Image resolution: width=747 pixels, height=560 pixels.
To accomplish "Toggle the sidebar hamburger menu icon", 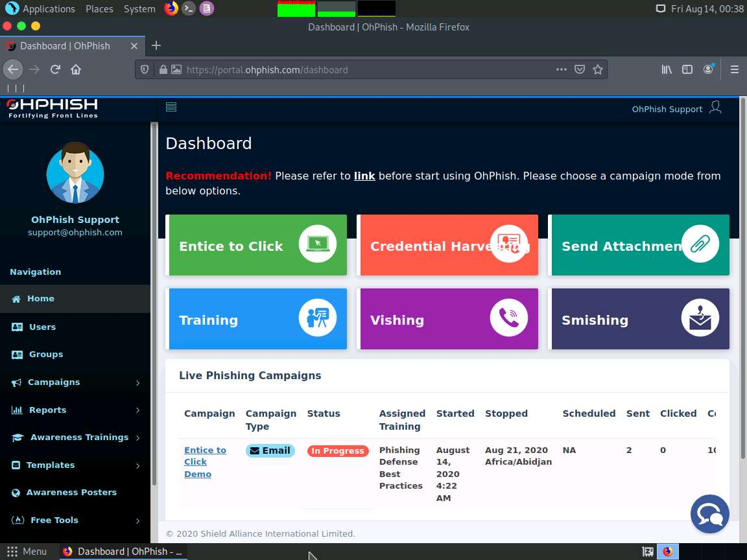I will [x=171, y=107].
